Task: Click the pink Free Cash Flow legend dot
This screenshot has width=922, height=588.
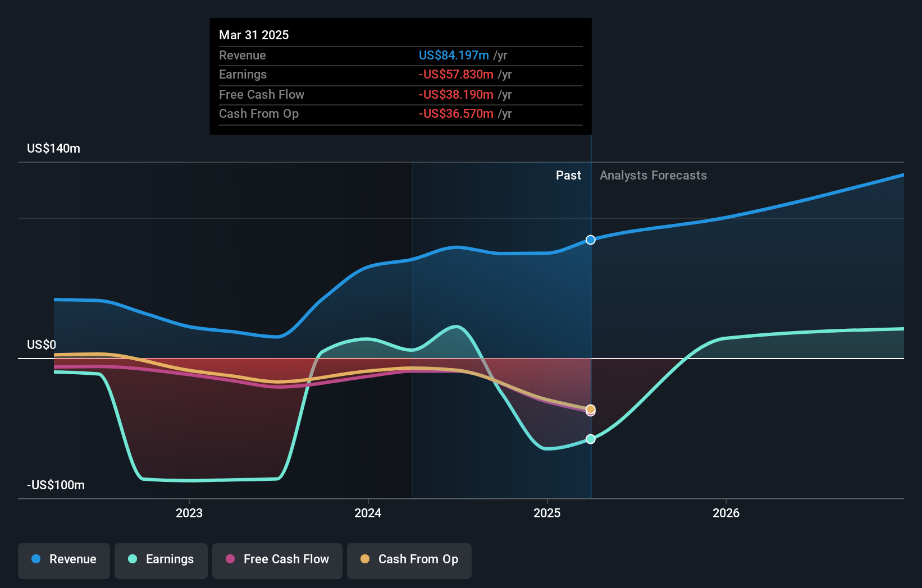Action: (230, 559)
